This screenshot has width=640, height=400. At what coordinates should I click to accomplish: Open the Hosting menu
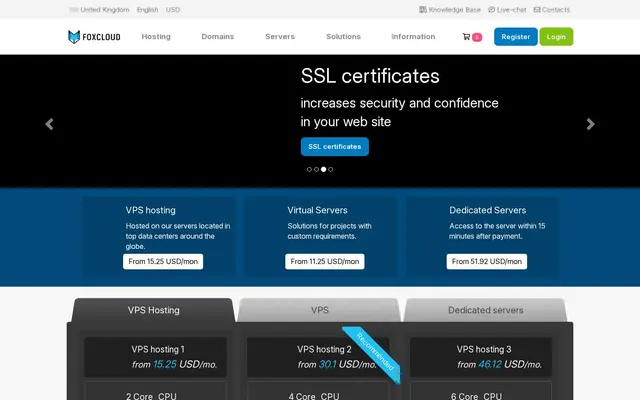[156, 37]
